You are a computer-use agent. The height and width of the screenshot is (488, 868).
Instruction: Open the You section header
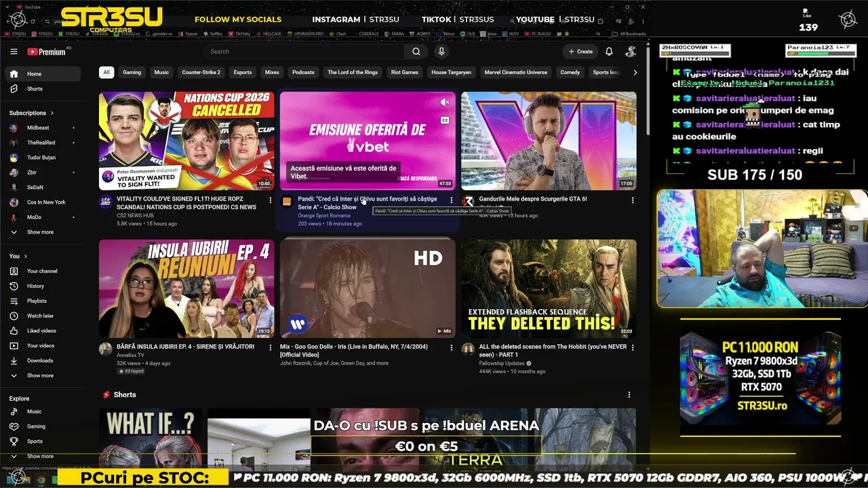tap(18, 256)
